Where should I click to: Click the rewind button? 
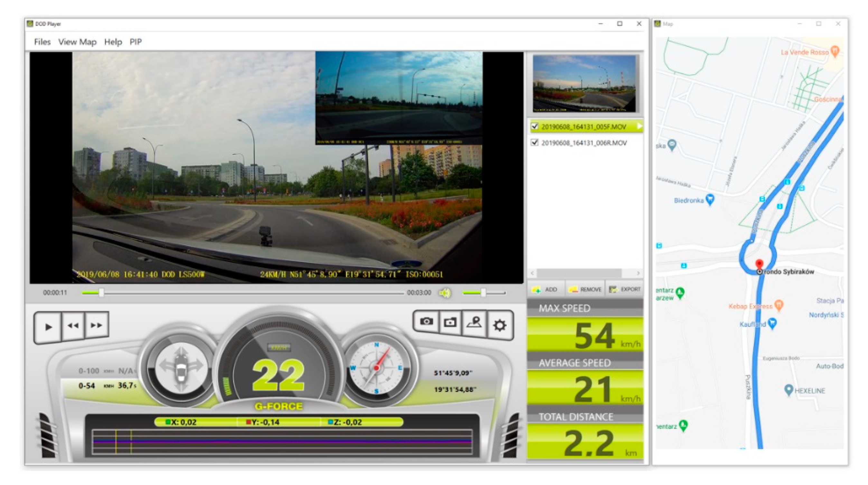[x=73, y=326]
